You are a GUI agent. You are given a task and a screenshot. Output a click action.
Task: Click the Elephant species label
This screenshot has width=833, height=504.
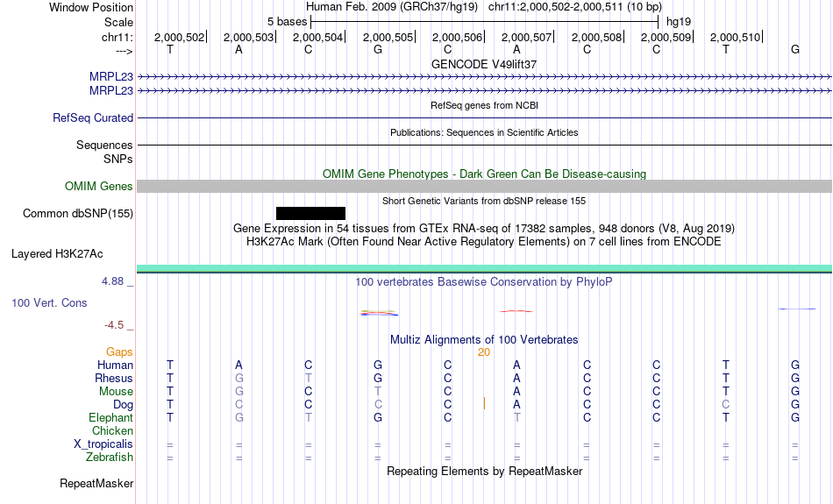click(x=110, y=417)
